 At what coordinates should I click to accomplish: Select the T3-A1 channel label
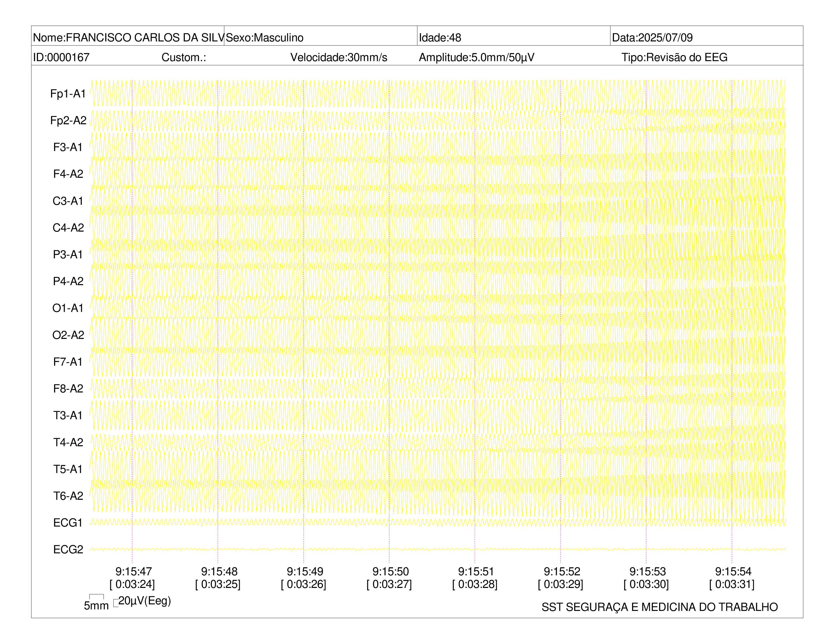point(68,415)
